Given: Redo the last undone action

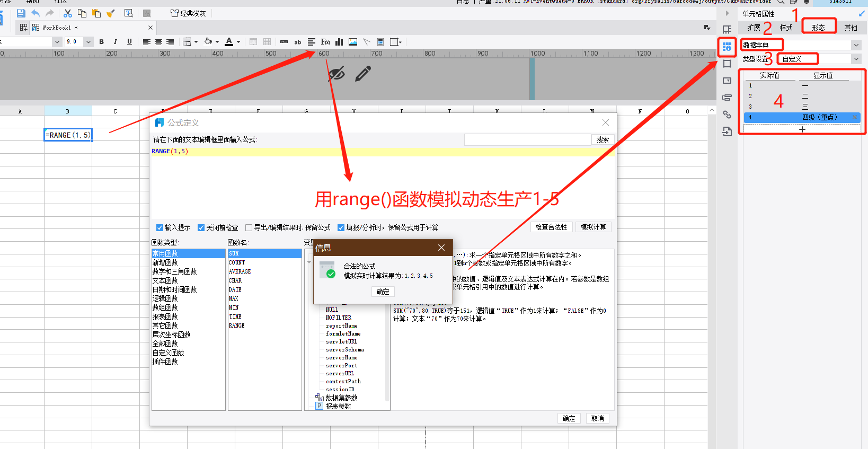Looking at the screenshot, I should pyautogui.click(x=50, y=13).
